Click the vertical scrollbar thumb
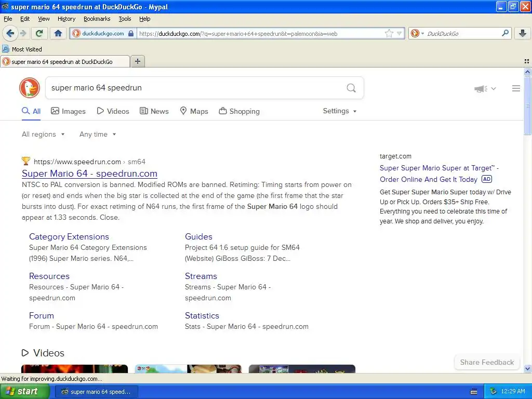The image size is (532, 399). tap(527, 105)
